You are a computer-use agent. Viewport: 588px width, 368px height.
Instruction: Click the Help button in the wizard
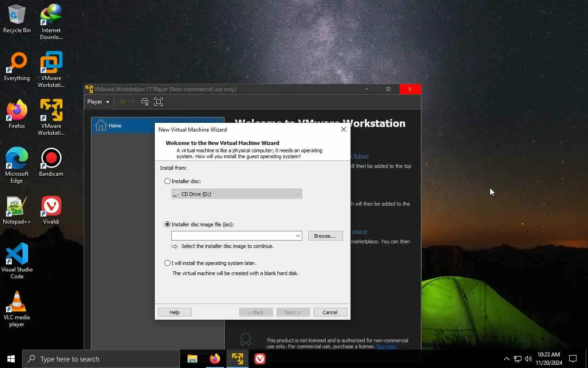click(175, 312)
